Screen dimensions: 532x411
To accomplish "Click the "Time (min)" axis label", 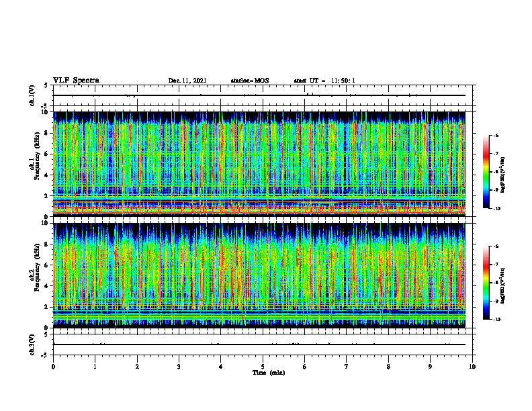I will [269, 373].
